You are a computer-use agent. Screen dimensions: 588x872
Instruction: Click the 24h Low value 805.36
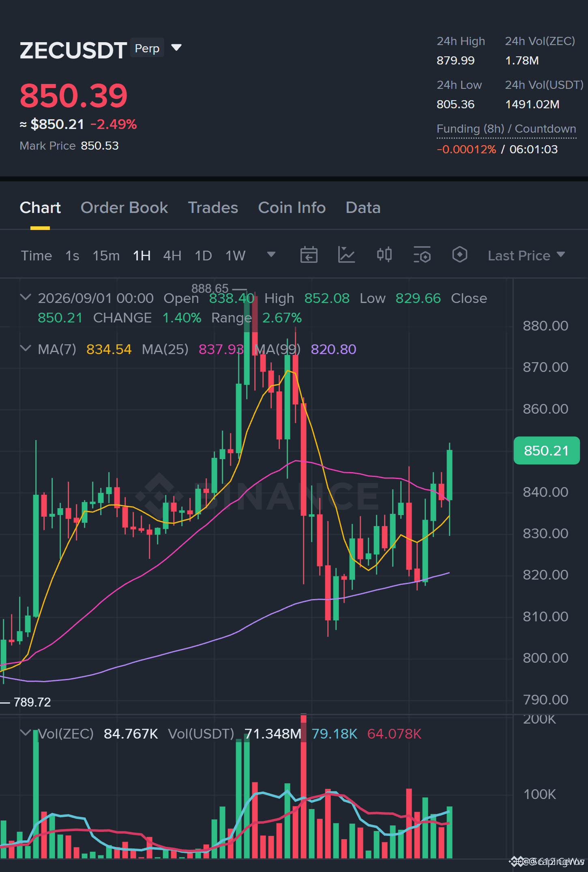click(455, 104)
